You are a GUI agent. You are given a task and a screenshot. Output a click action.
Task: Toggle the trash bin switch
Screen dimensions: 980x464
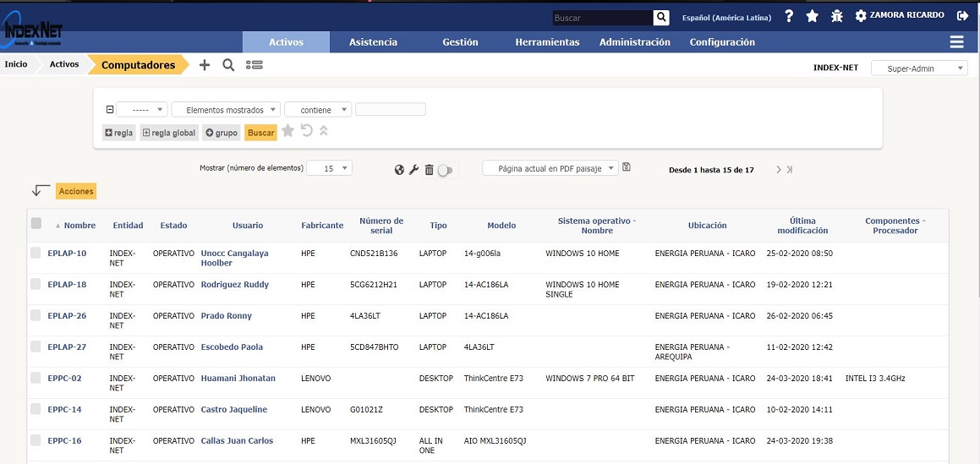coord(446,171)
